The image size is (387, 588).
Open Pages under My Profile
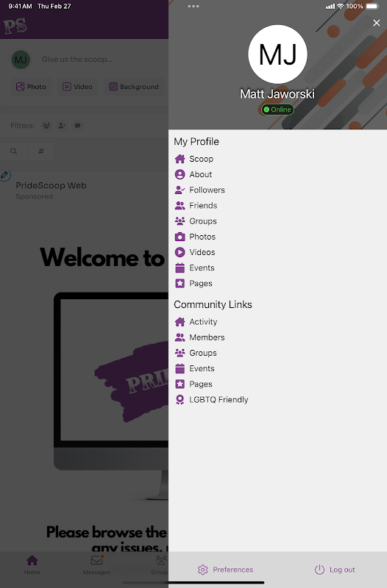tap(193, 284)
